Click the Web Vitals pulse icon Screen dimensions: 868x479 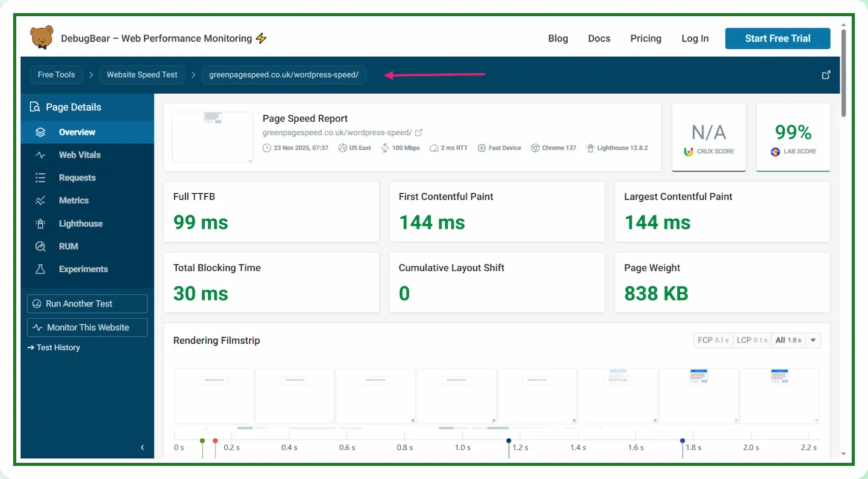(x=41, y=155)
